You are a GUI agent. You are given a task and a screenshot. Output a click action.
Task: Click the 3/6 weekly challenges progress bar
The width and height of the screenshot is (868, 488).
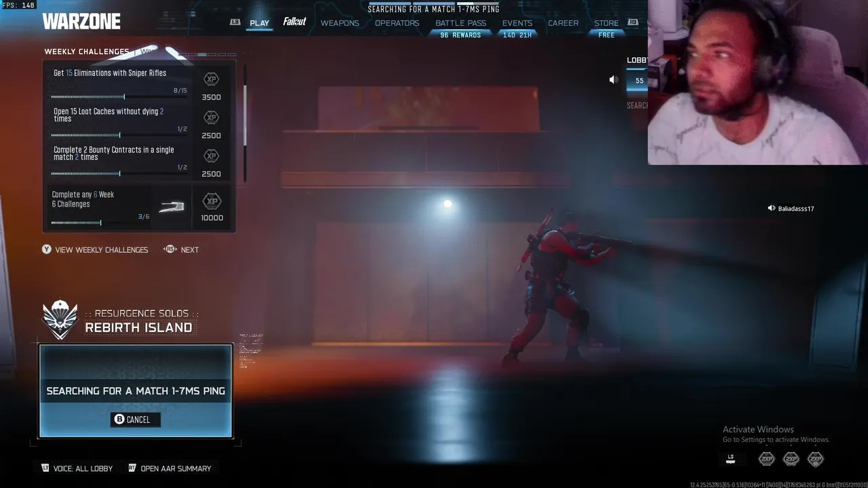(101, 222)
